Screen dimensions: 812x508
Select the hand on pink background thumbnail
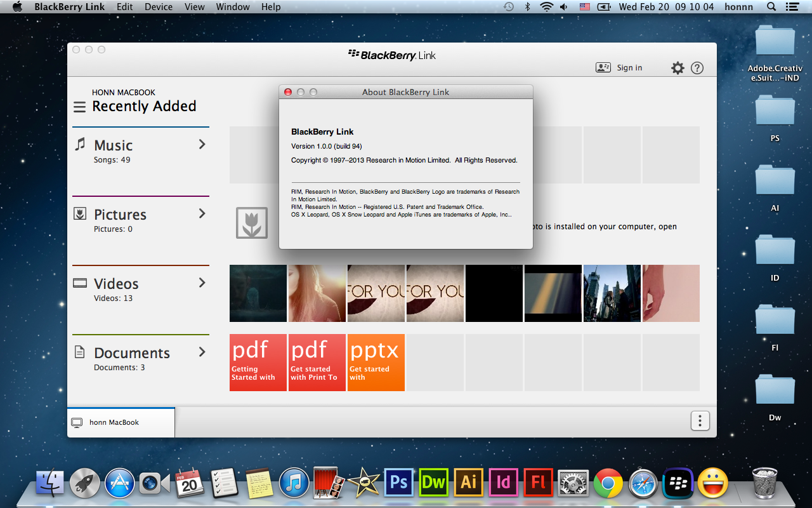671,293
